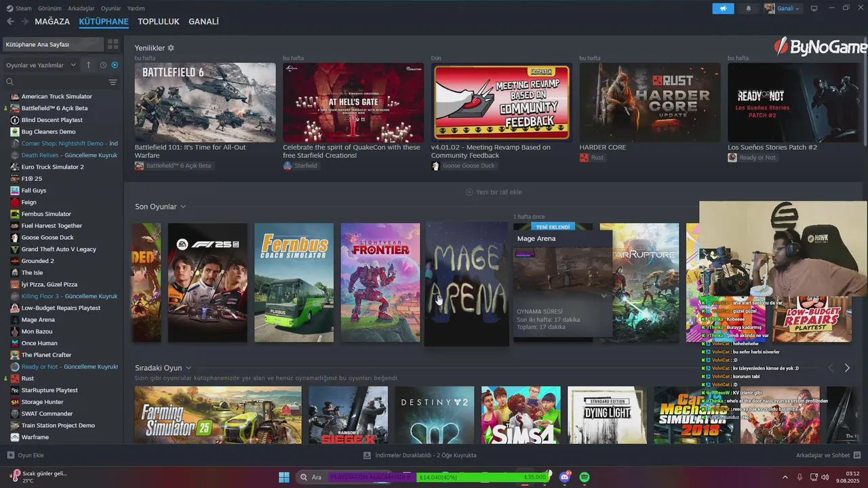Viewport: 868px width, 488px height.
Task: Click the downloads icon in status bar
Action: 367,455
